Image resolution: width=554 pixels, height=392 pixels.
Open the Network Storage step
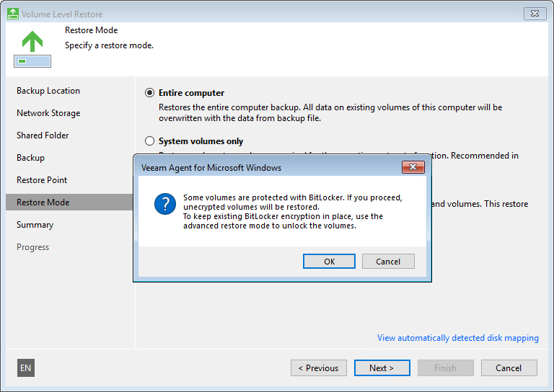tap(48, 113)
